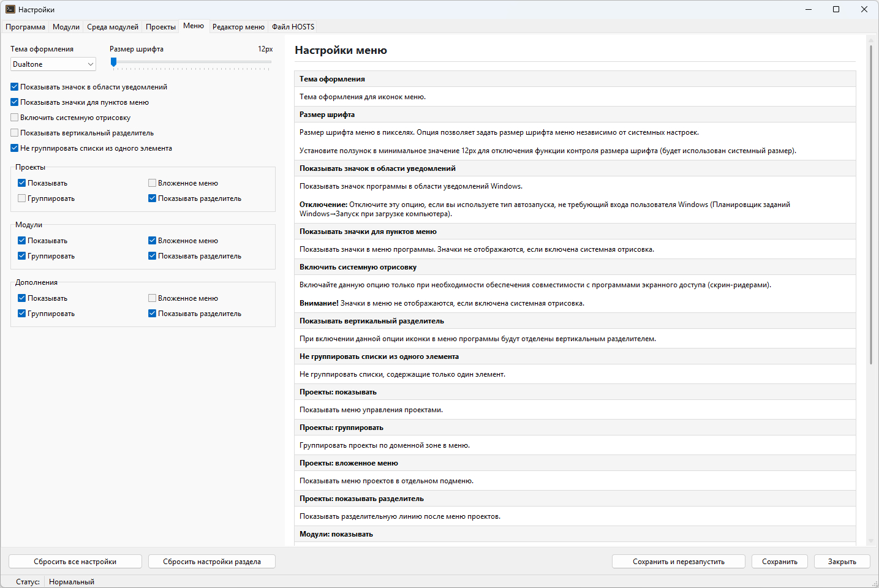Enable Вложенное меню in the Дополнения group
Viewport: 879px width, 588px height.
pyautogui.click(x=153, y=298)
